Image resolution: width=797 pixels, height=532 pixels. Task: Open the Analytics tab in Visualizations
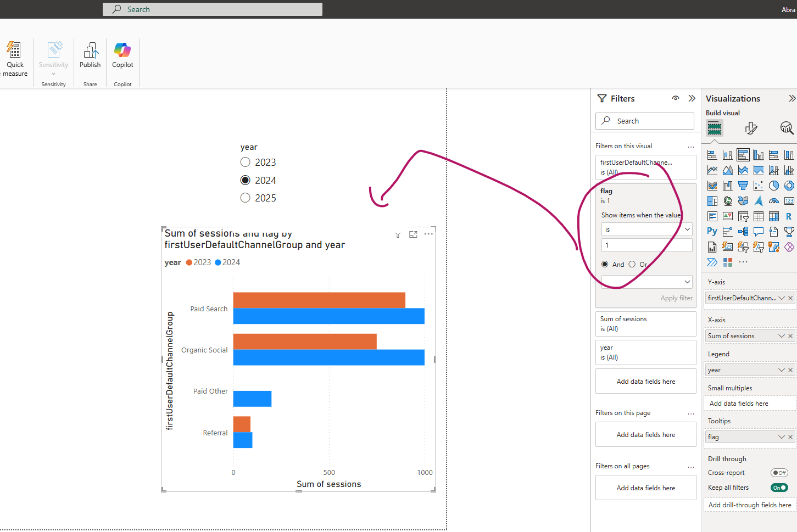coord(787,128)
